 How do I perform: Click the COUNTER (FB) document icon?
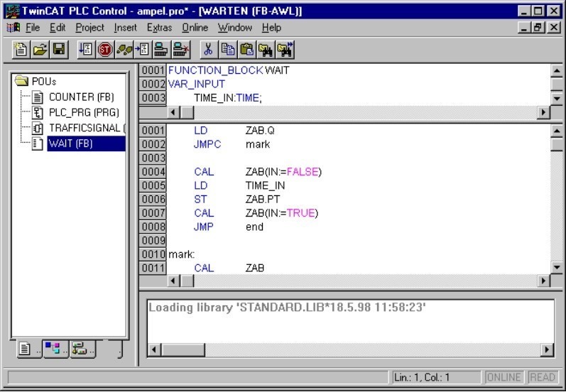(x=37, y=97)
